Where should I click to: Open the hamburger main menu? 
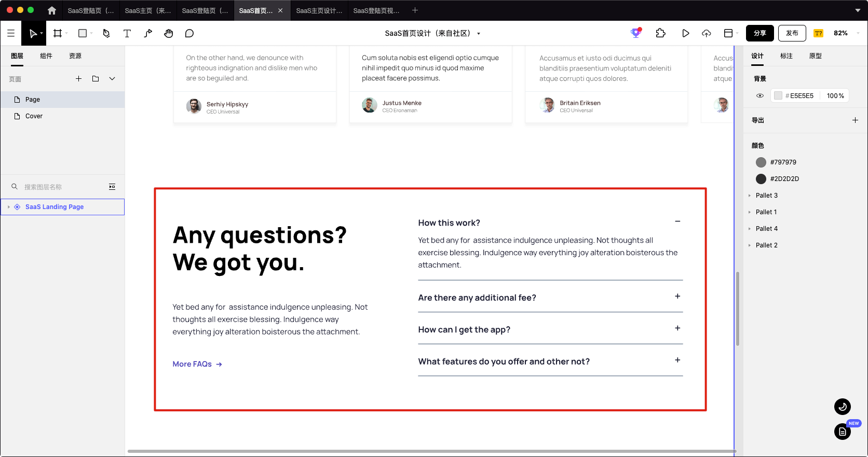point(11,33)
